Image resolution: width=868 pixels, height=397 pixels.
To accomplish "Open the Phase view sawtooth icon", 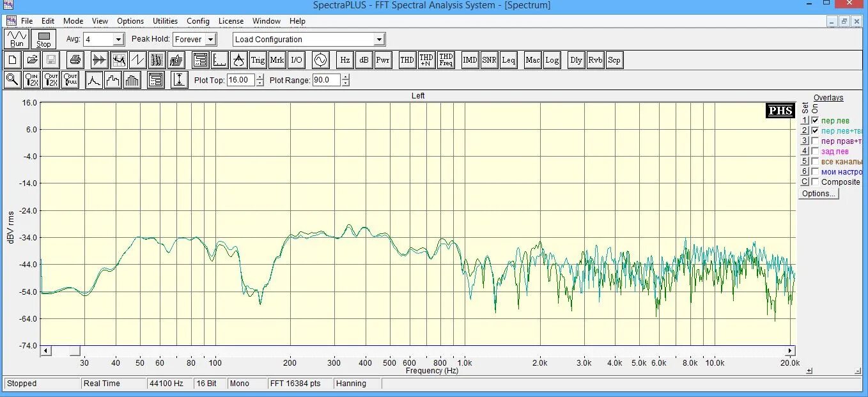I will [x=137, y=60].
